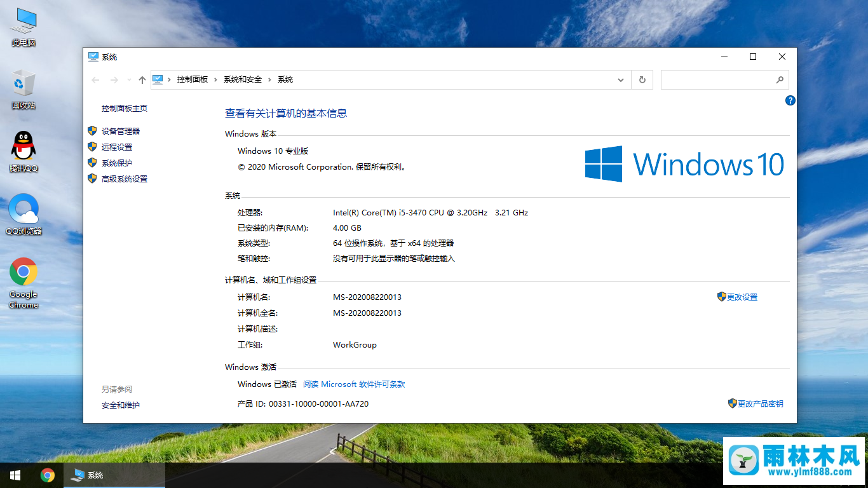
Task: Open 高级系统设置 link
Action: [x=125, y=179]
